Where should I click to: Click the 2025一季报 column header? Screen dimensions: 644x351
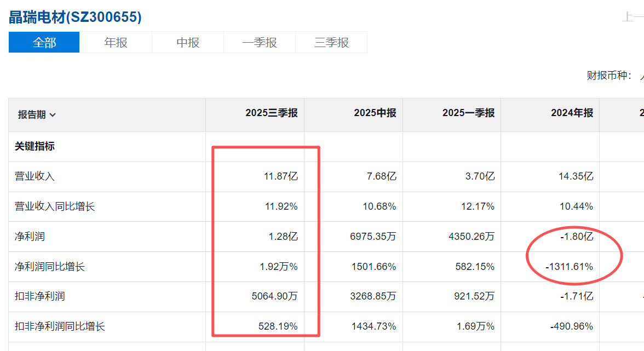[x=468, y=113]
